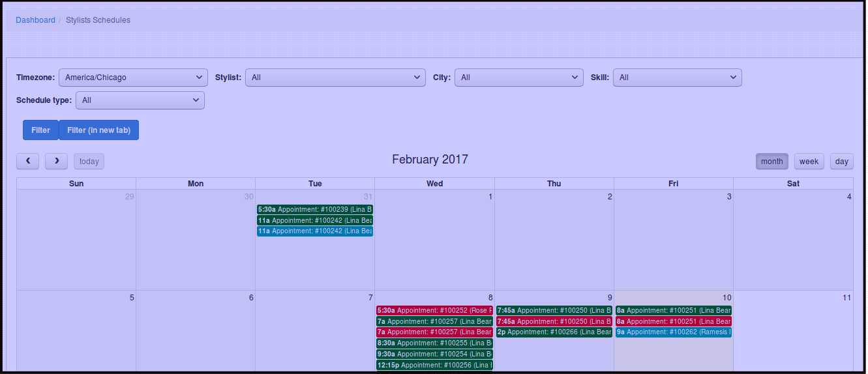The width and height of the screenshot is (868, 374).
Task: Open 9:30a Appointment #100254 event
Action: (x=434, y=354)
